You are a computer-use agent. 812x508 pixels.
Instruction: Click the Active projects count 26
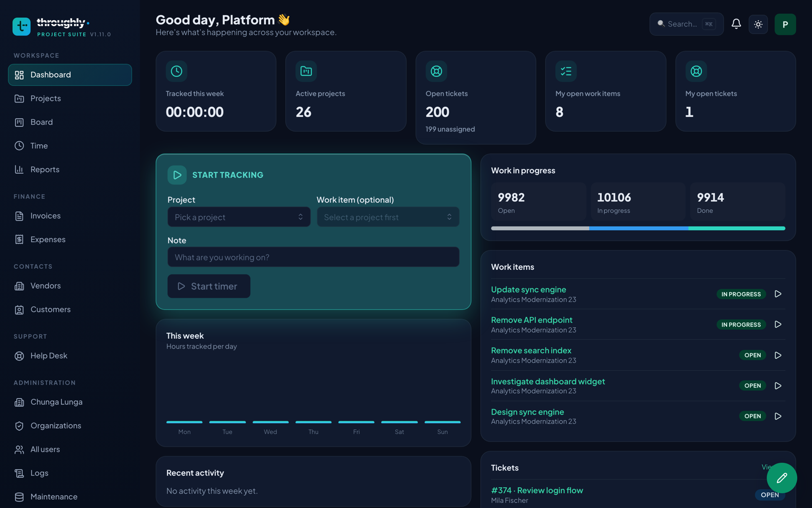303,112
